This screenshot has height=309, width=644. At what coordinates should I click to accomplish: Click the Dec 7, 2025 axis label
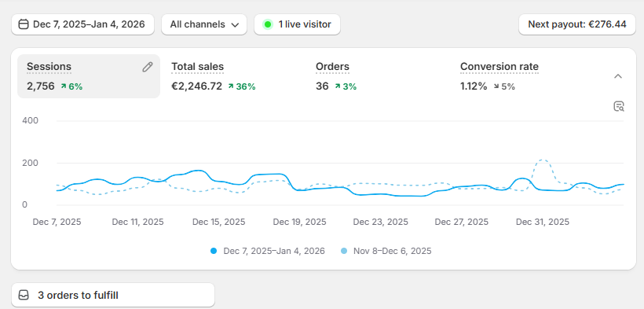tap(57, 223)
